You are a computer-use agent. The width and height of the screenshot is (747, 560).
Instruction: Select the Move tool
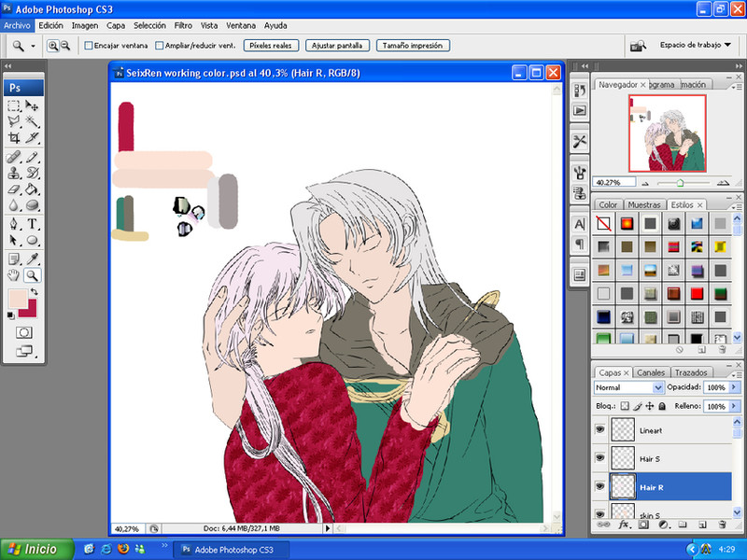pyautogui.click(x=32, y=105)
